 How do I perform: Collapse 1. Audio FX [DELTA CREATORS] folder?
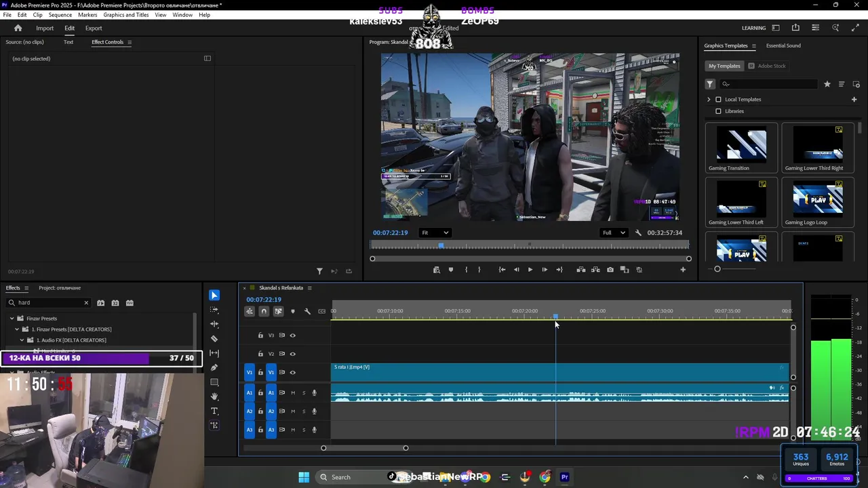coord(22,340)
